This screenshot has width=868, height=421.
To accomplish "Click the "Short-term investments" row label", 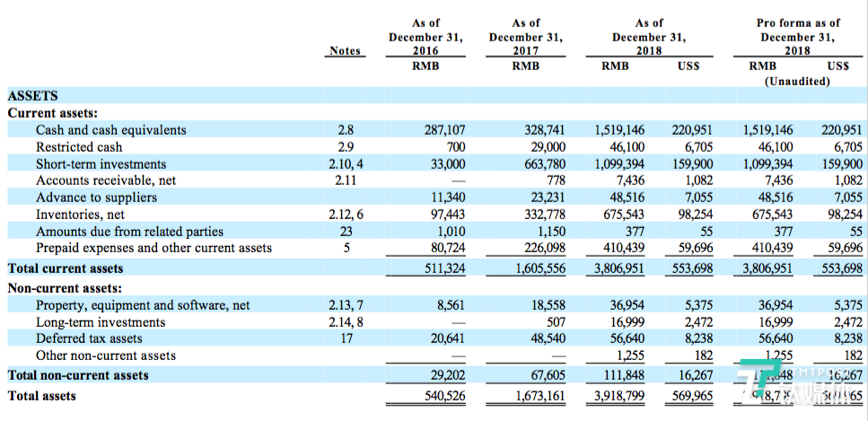I will [101, 164].
